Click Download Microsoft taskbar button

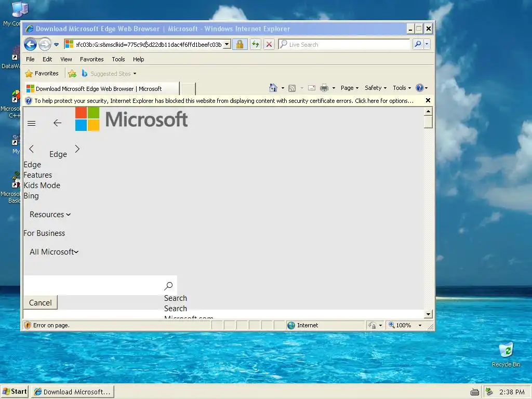[73, 392]
